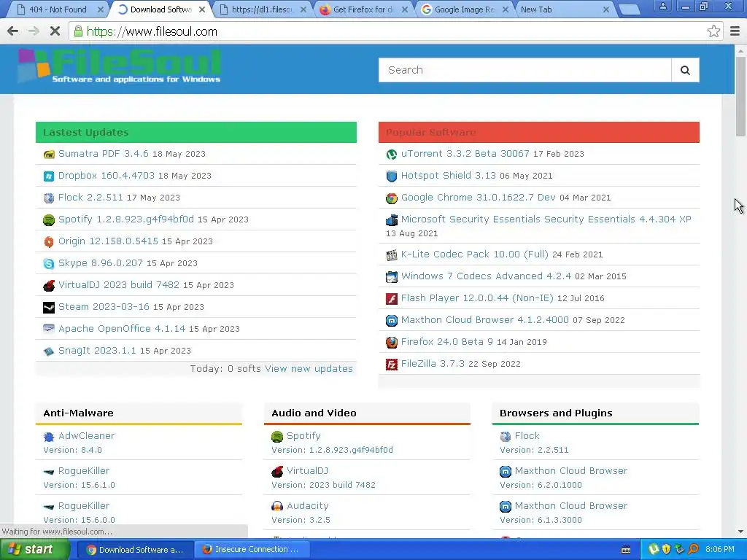Screen dimensions: 747x560
Task: Click the address bar URL
Action: click(152, 31)
